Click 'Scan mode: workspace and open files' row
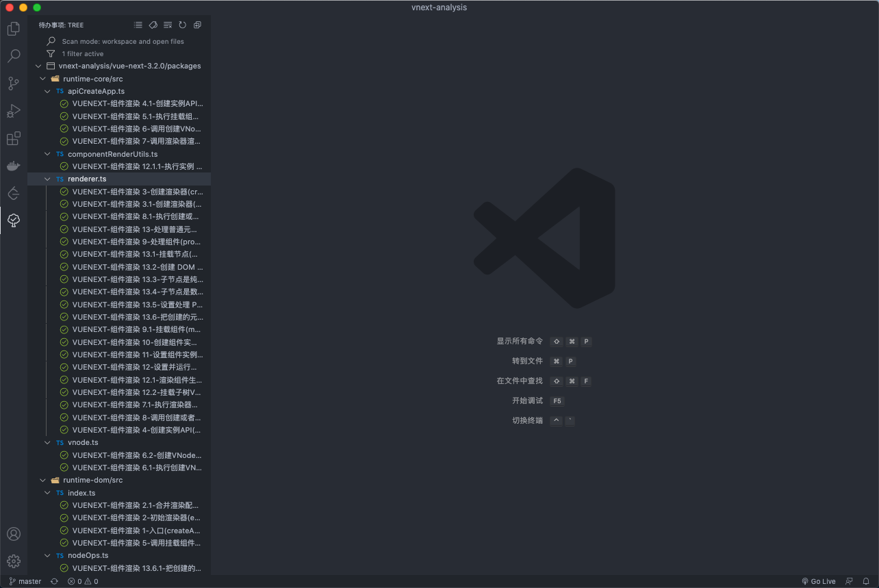This screenshot has width=879, height=588. click(x=119, y=41)
